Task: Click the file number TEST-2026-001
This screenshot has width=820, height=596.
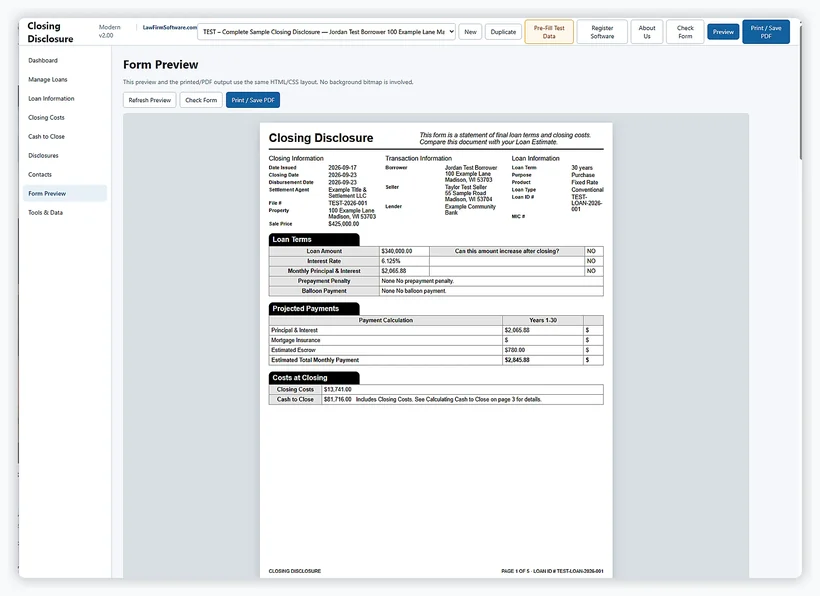Action: coord(348,203)
